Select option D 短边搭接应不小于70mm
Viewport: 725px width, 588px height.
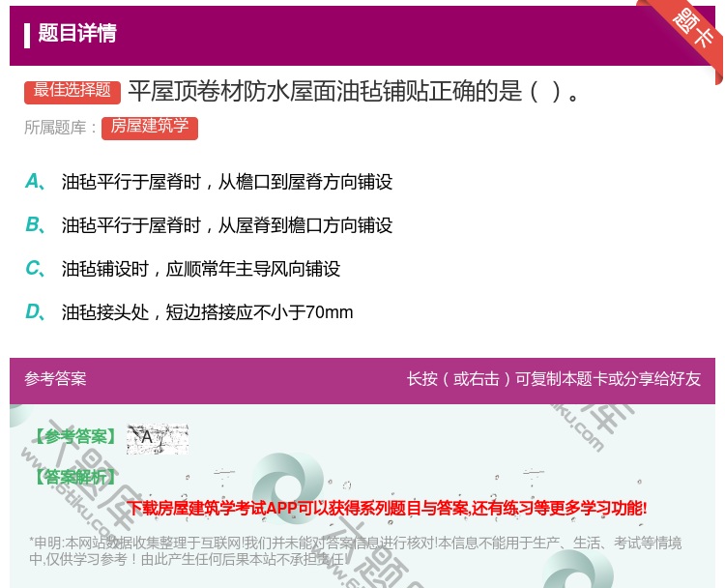(189, 312)
